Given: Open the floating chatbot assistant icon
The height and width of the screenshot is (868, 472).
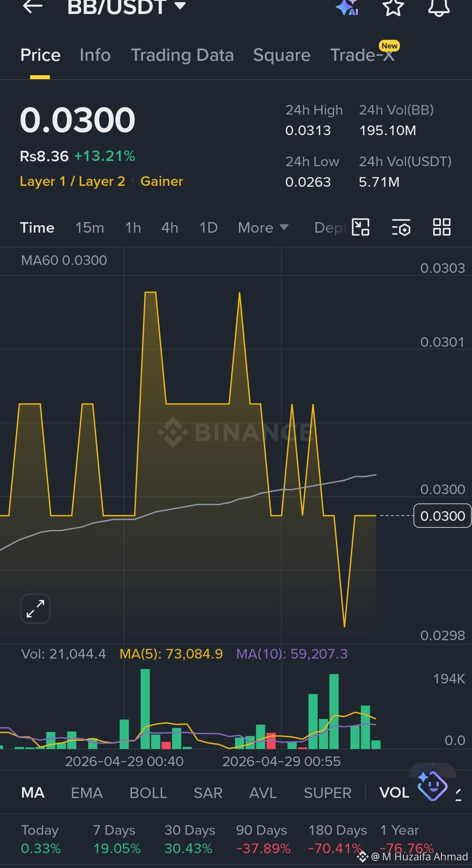Looking at the screenshot, I should (x=432, y=786).
